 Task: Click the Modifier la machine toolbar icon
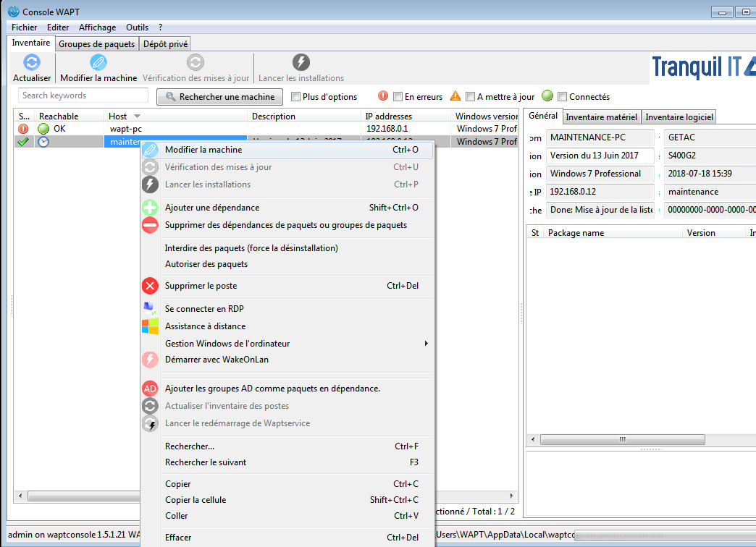(x=98, y=63)
